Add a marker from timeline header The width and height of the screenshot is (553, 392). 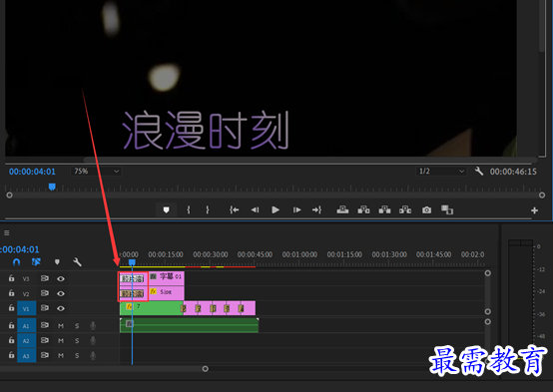(57, 262)
